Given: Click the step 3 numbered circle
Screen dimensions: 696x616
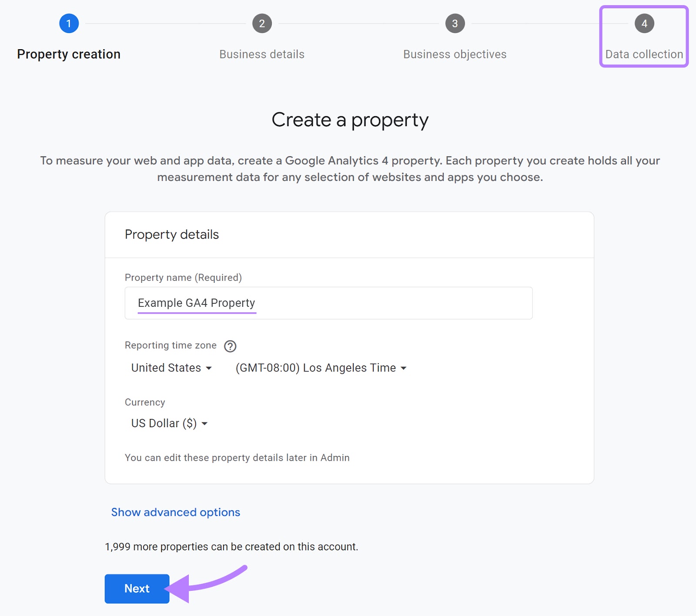Looking at the screenshot, I should point(455,23).
